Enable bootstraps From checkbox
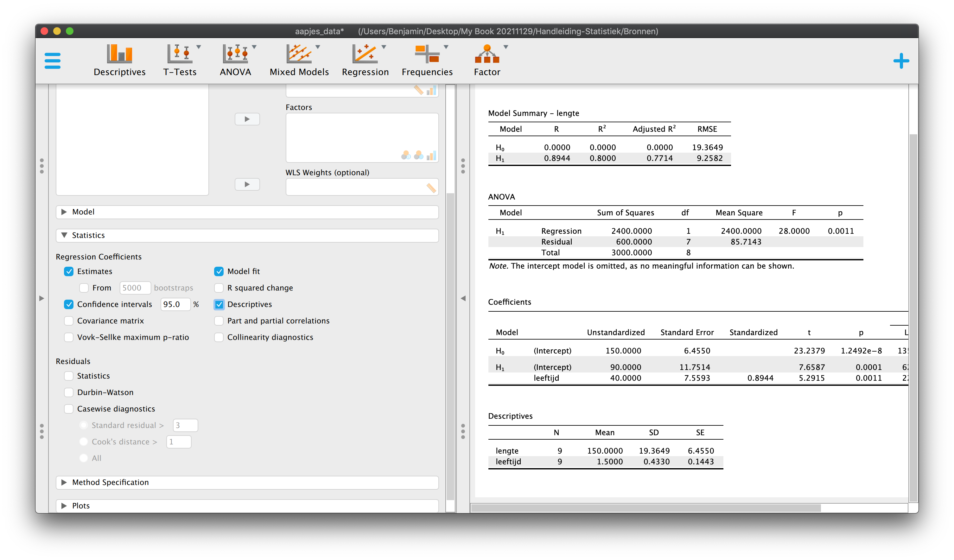Image resolution: width=954 pixels, height=560 pixels. click(84, 288)
